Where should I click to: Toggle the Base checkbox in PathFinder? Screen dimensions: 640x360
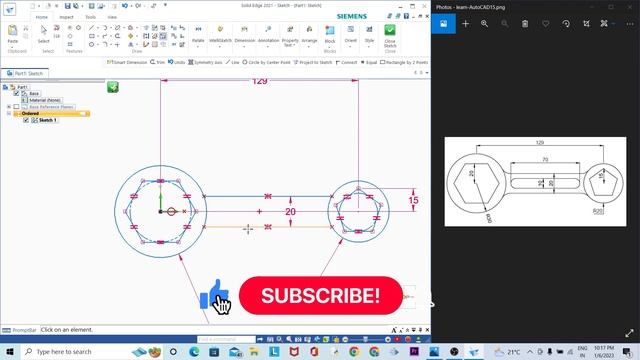(16, 93)
